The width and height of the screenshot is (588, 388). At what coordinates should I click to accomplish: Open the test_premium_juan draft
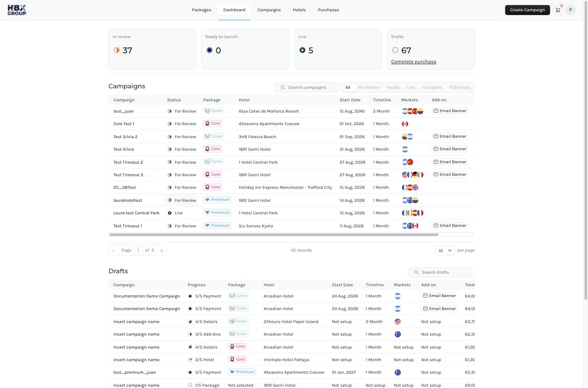[134, 372]
